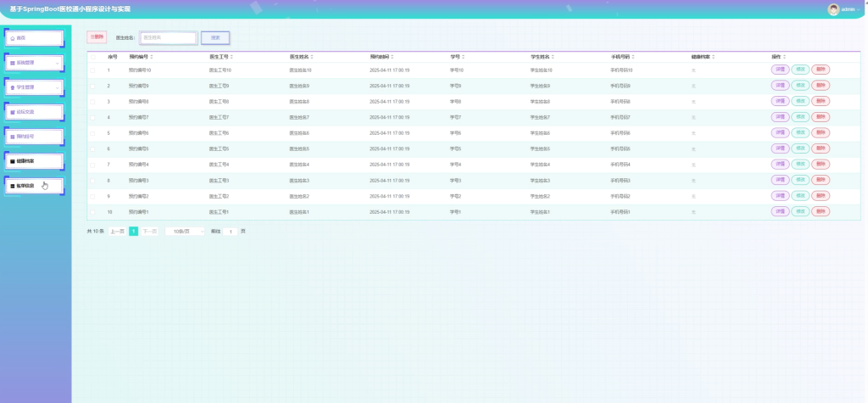The image size is (868, 403).
Task: Click 修改 for row 预约编号9
Action: pos(800,86)
